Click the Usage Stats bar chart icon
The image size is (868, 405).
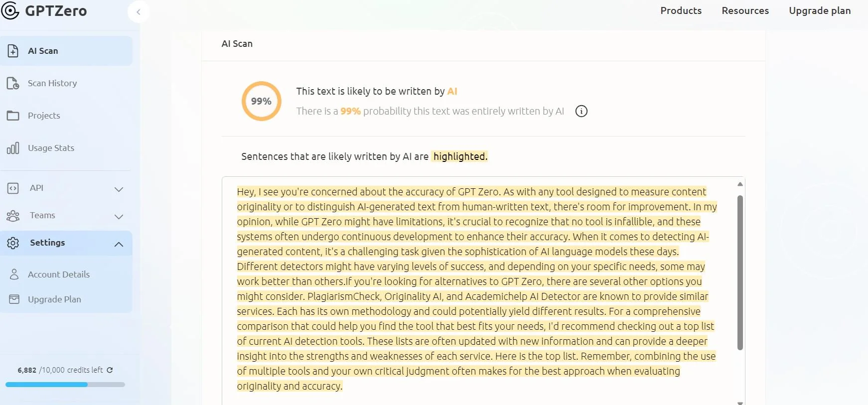click(13, 148)
